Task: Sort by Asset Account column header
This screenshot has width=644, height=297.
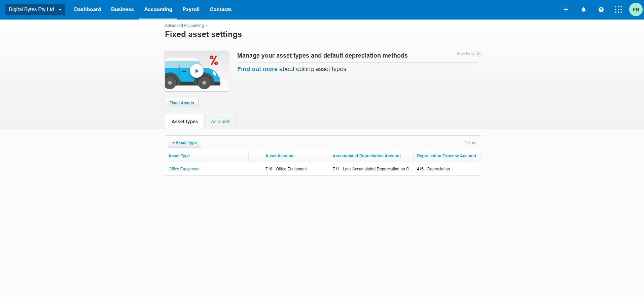Action: click(279, 156)
